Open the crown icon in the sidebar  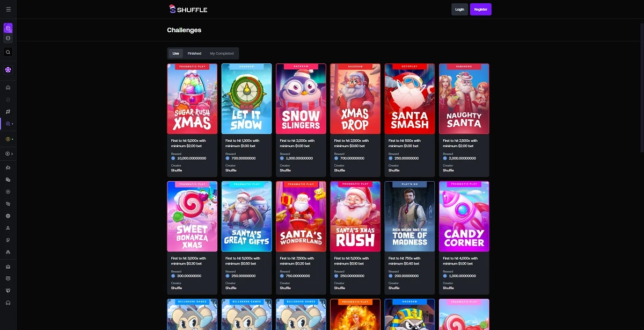click(x=8, y=266)
